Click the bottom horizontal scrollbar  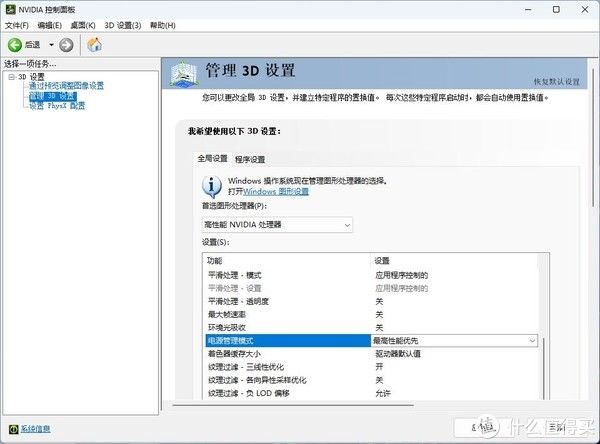[x=293, y=405]
